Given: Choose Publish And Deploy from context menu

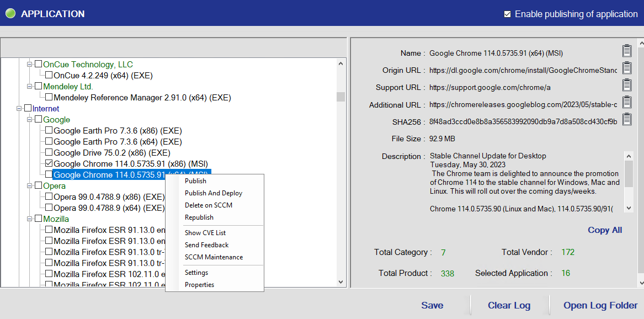Looking at the screenshot, I should tap(214, 193).
